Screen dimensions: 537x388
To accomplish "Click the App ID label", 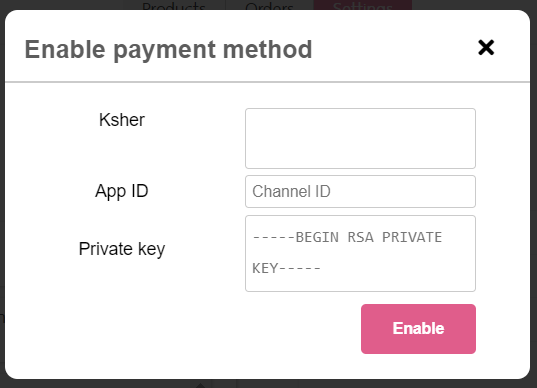I will click(122, 191).
